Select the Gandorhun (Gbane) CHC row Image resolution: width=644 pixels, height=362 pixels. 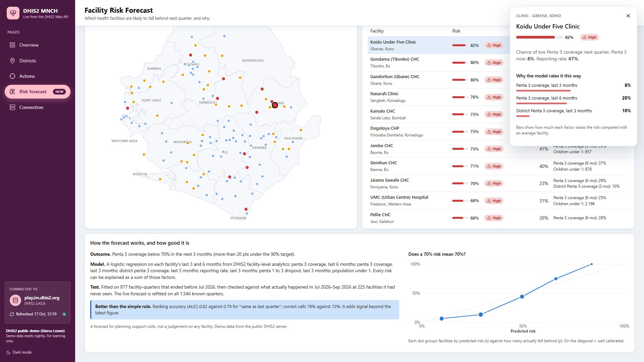pyautogui.click(x=439, y=80)
